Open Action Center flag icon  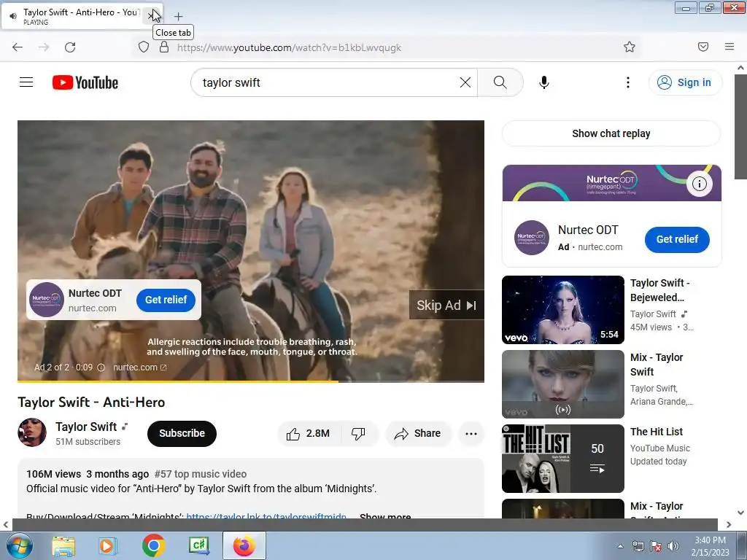[656, 546]
